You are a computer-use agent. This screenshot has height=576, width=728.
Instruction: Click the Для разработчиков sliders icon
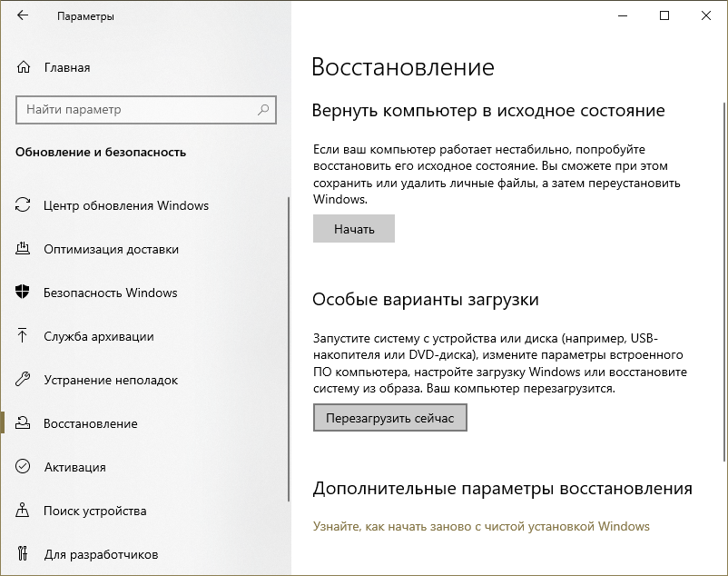(24, 554)
